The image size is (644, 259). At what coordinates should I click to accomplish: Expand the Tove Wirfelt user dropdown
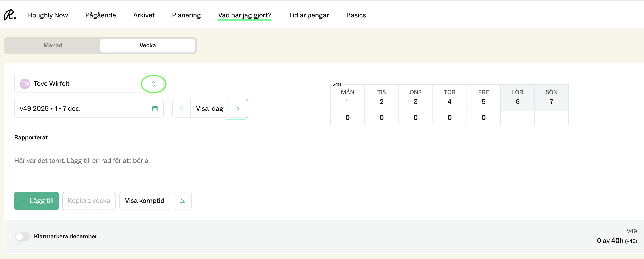coord(154,84)
